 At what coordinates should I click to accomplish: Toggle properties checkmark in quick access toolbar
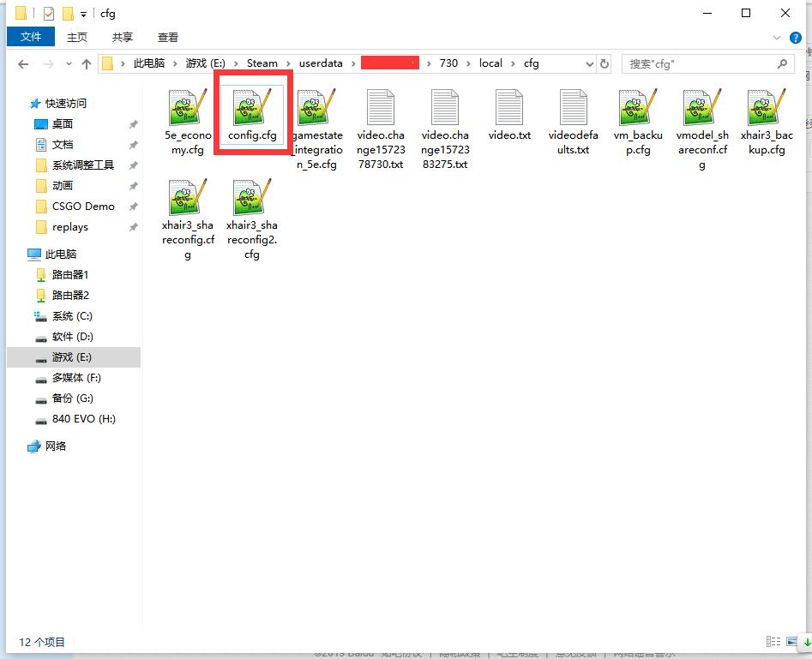49,14
